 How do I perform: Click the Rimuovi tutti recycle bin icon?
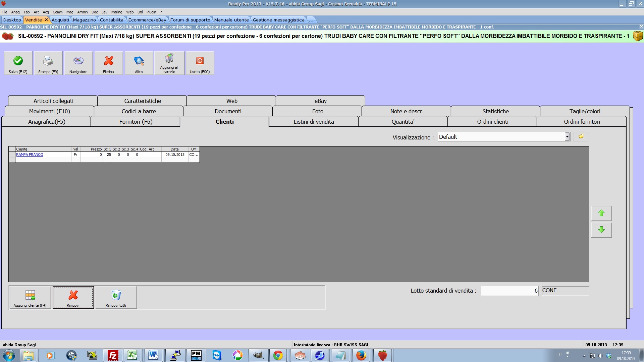point(116,295)
